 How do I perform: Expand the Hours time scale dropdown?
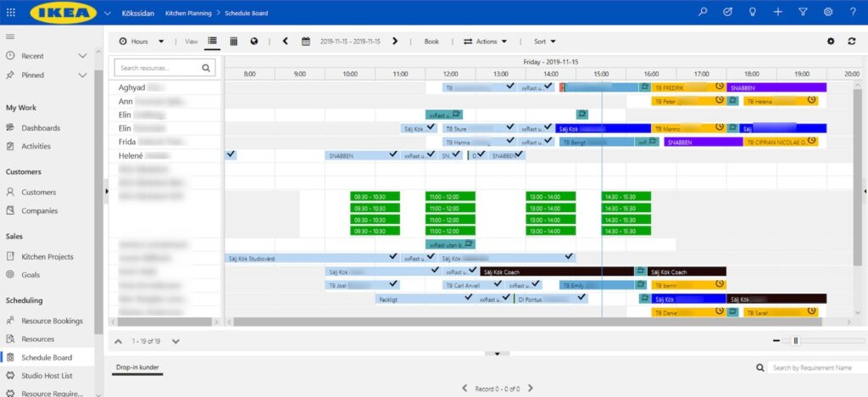click(x=142, y=41)
